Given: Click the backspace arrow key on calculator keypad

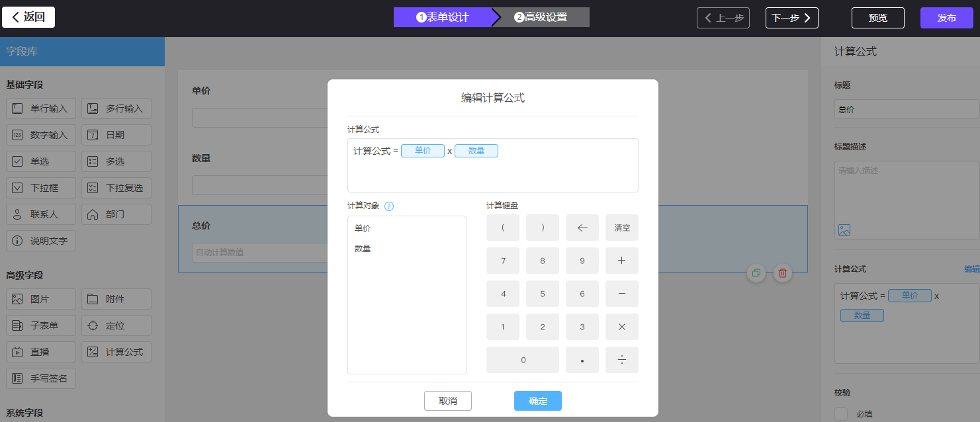Looking at the screenshot, I should click(x=582, y=228).
